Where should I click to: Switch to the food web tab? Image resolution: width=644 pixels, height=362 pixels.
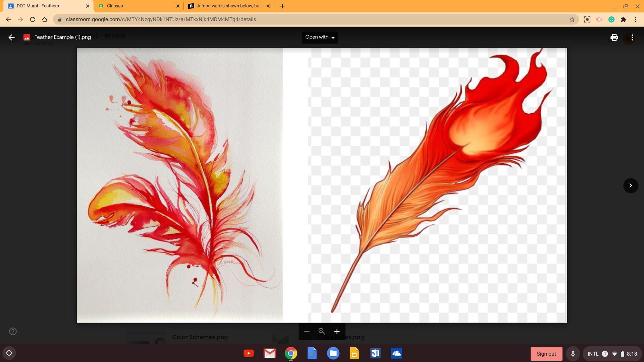(228, 6)
